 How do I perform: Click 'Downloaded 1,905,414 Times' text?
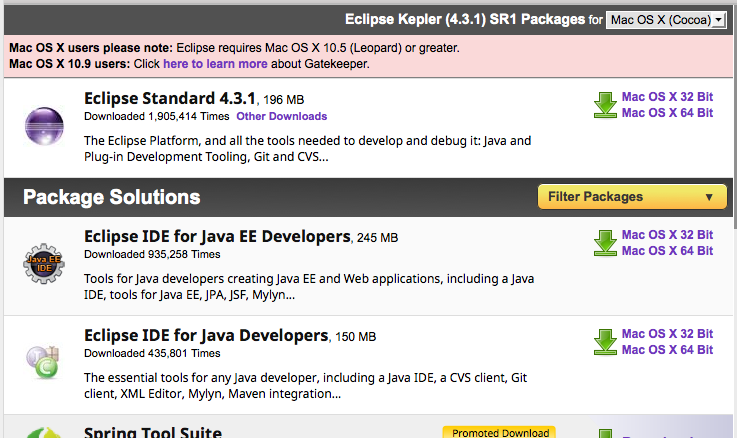(x=157, y=116)
